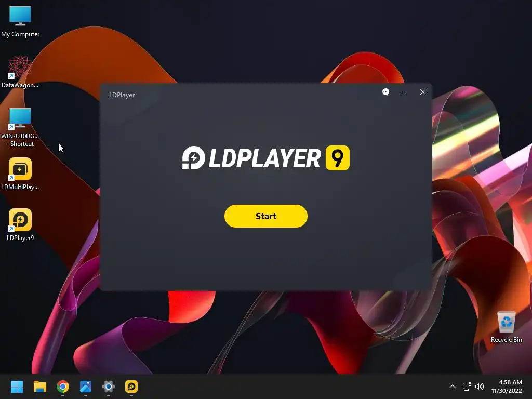
Task: Open File Explorer from taskbar
Action: pyautogui.click(x=39, y=387)
